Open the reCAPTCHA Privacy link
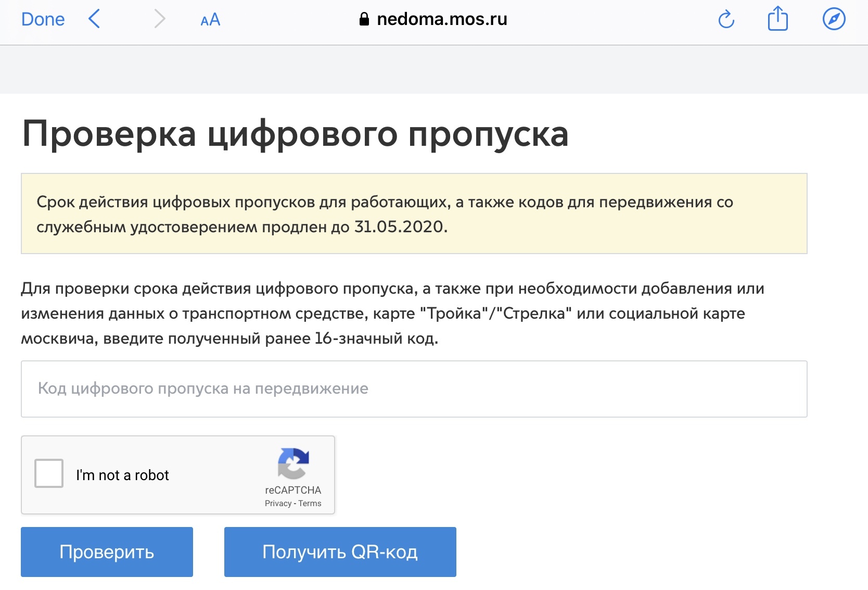The image size is (868, 590). click(x=278, y=504)
